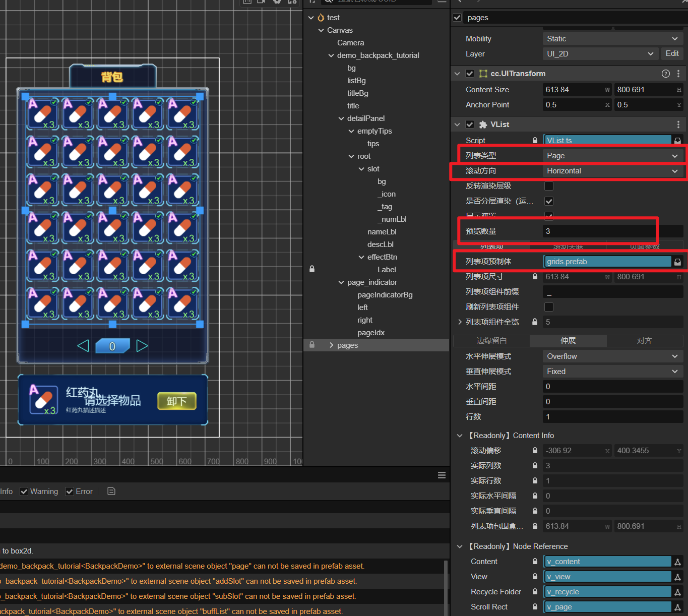The image size is (688, 616).
Task: Select the listBg node in the hierarchy
Action: pyautogui.click(x=356, y=81)
